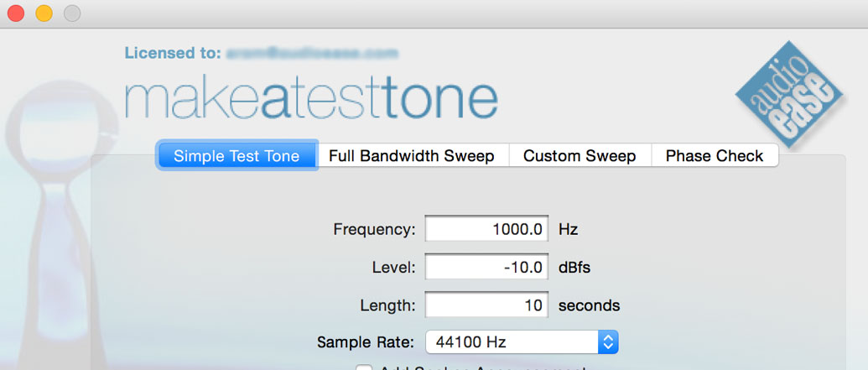This screenshot has height=370, width=868.
Task: Click the Frequency label
Action: coord(373,229)
